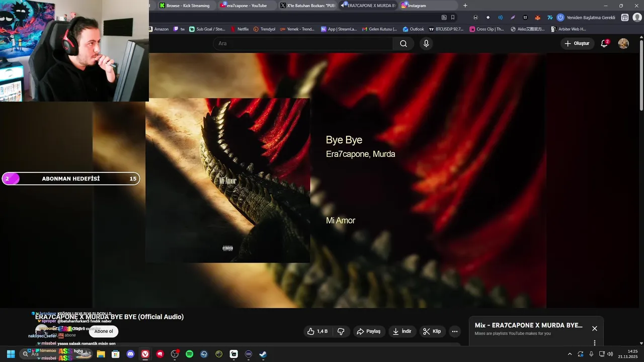Switch to X'te Batuhan Bozkan tab
The height and width of the screenshot is (362, 644).
[307, 6]
